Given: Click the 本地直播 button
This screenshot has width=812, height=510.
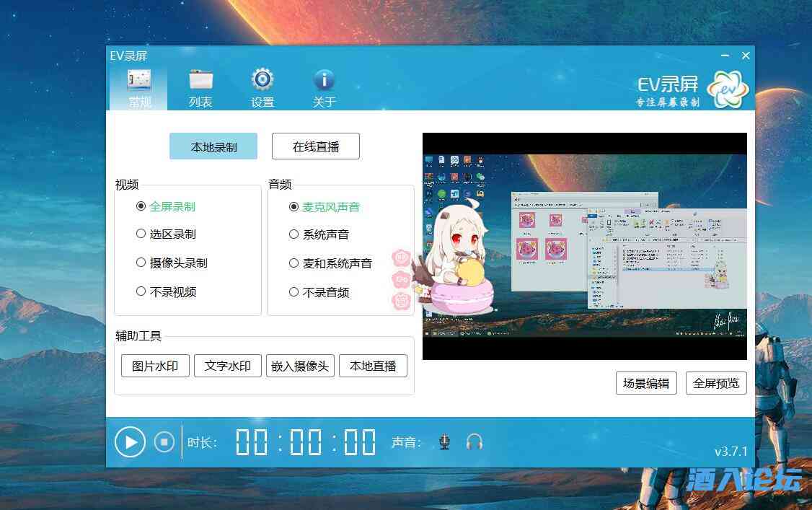Looking at the screenshot, I should click(373, 366).
